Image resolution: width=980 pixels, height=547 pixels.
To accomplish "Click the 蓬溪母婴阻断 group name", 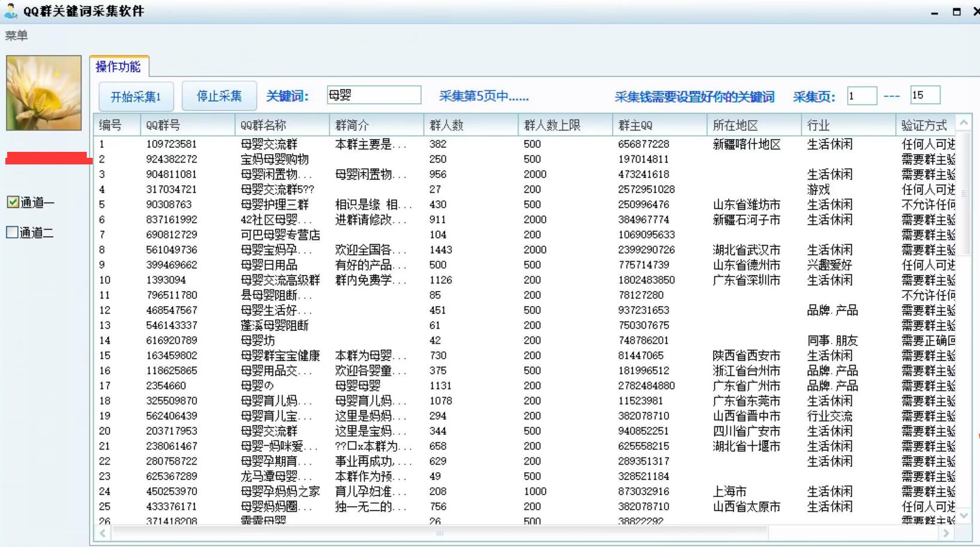I will coord(275,325).
